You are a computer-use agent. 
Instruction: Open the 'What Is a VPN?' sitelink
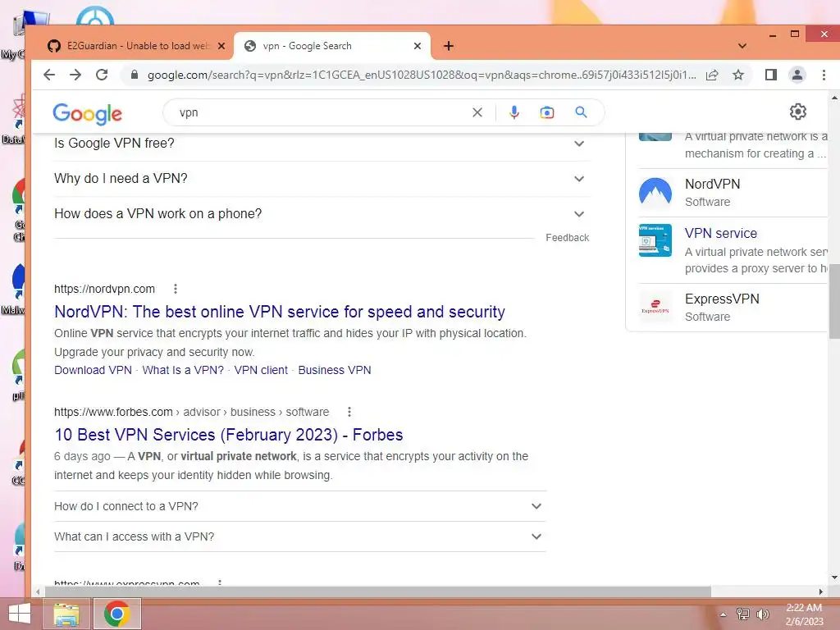[183, 370]
